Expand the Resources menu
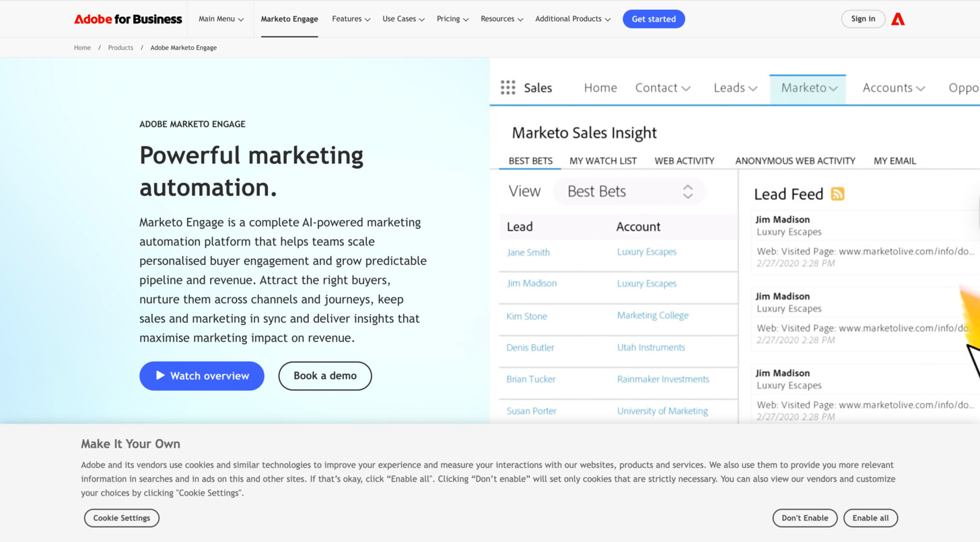 501,19
